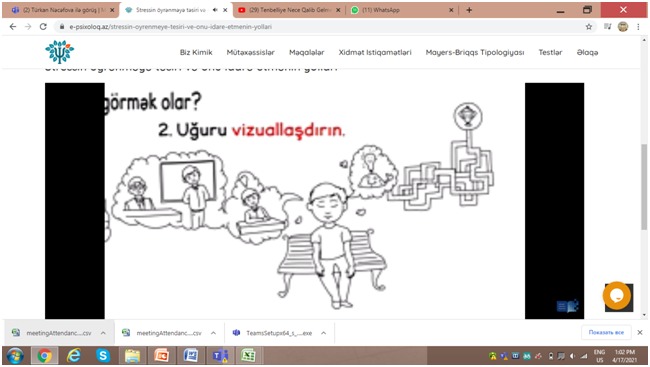Click the page's vertical scrollbar thumb
Image resolution: width=650 pixels, height=367 pixels.
(644, 187)
